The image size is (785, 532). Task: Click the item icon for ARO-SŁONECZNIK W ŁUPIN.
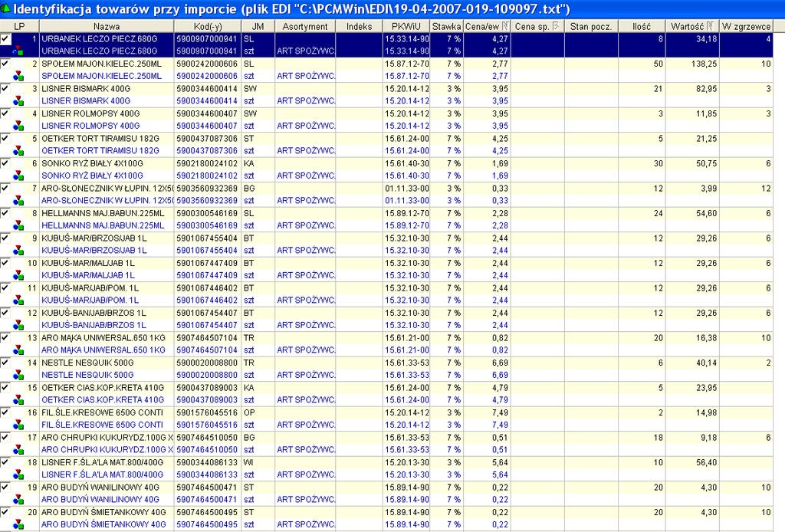(18, 200)
